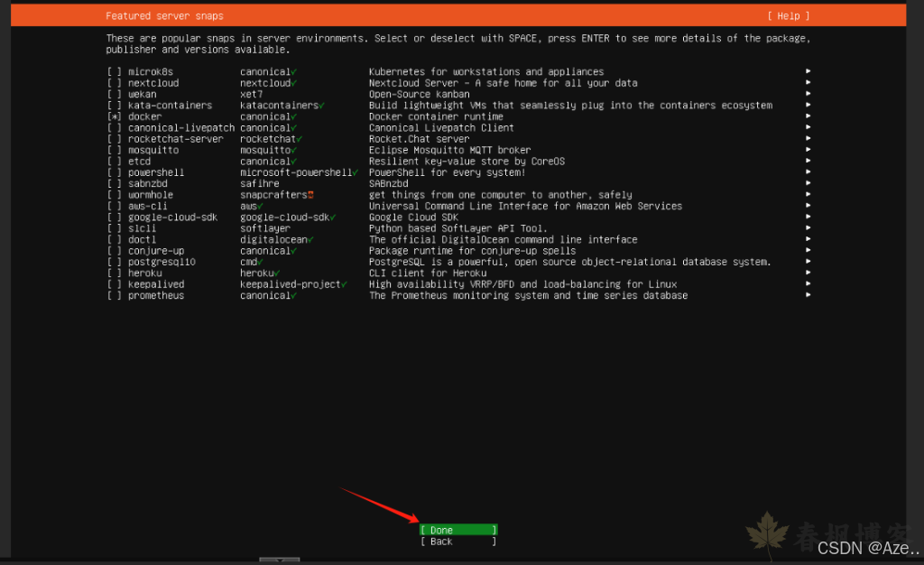
Task: Expand details arrow for mosquitto row
Action: [808, 150]
